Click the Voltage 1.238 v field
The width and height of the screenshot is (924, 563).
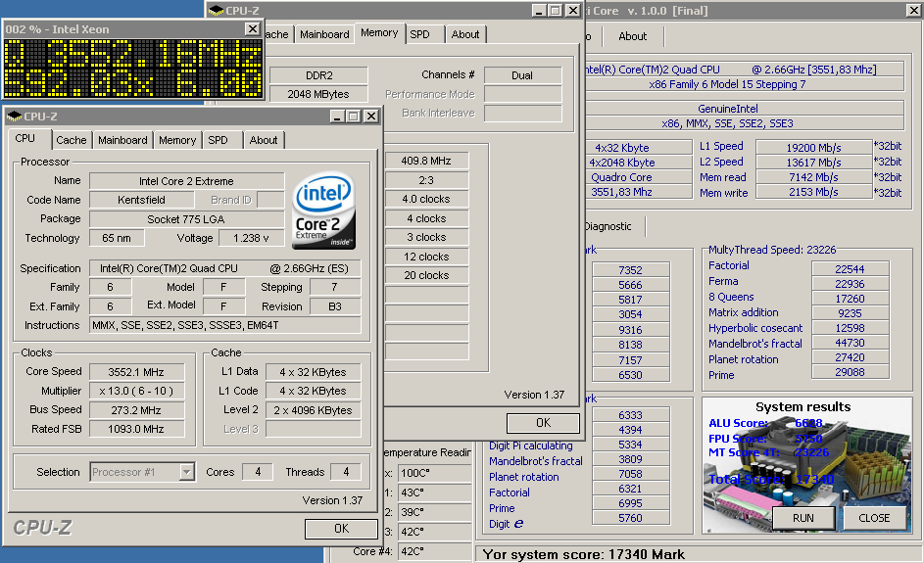point(251,238)
